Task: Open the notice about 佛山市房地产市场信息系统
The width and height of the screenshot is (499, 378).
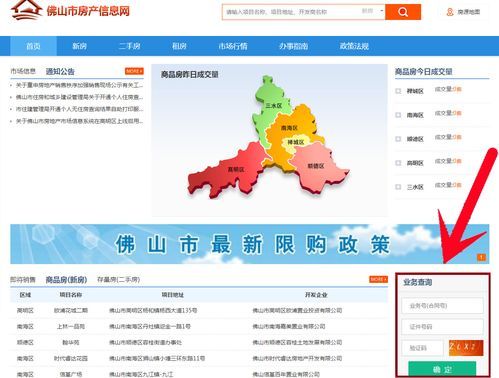Action: point(79,121)
